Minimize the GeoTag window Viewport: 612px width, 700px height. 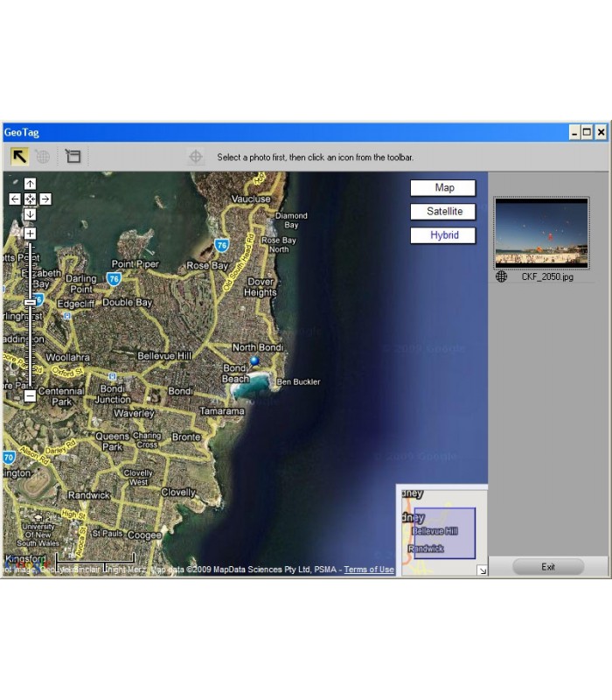(574, 133)
